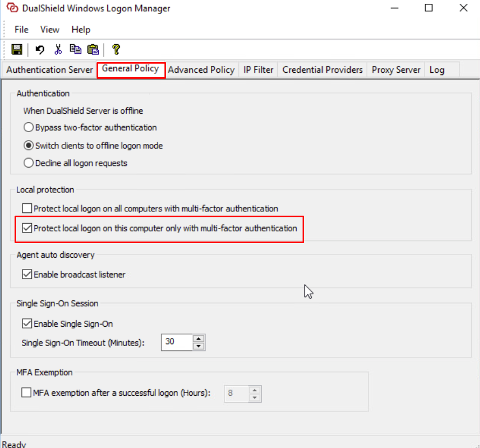480x448 pixels.
Task: Click the DualShield logo in title bar
Action: point(12,8)
